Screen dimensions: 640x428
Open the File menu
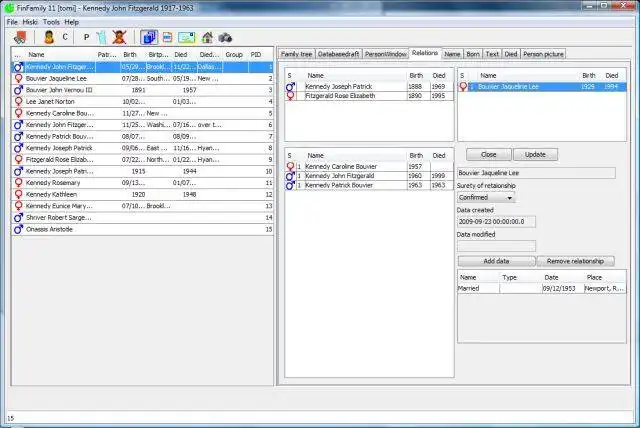pos(12,22)
